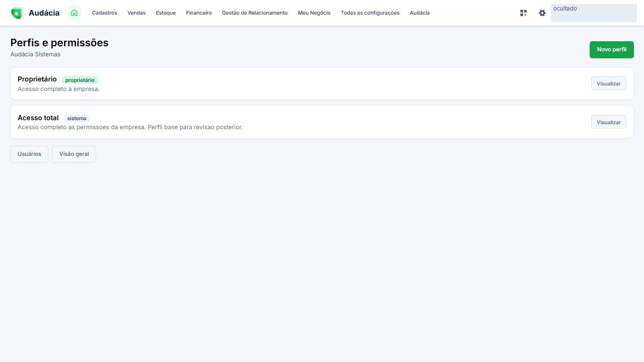
Task: Open the Visão geral page
Action: pyautogui.click(x=74, y=154)
